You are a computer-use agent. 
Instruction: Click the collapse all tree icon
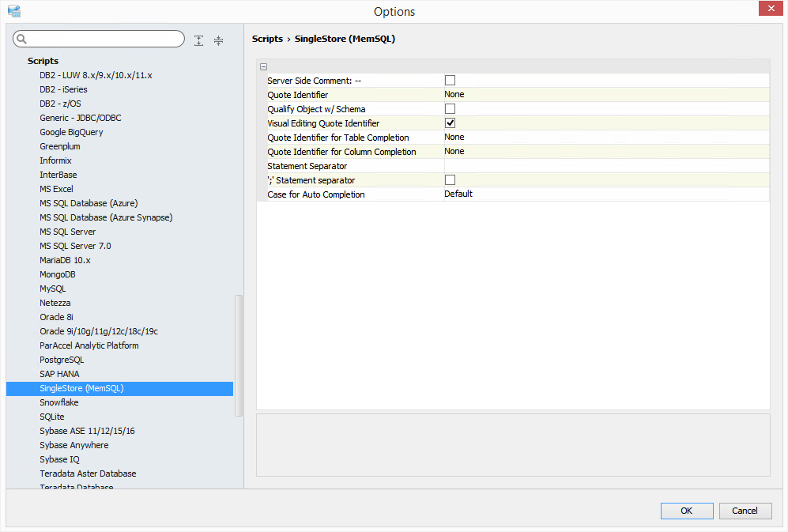point(219,40)
